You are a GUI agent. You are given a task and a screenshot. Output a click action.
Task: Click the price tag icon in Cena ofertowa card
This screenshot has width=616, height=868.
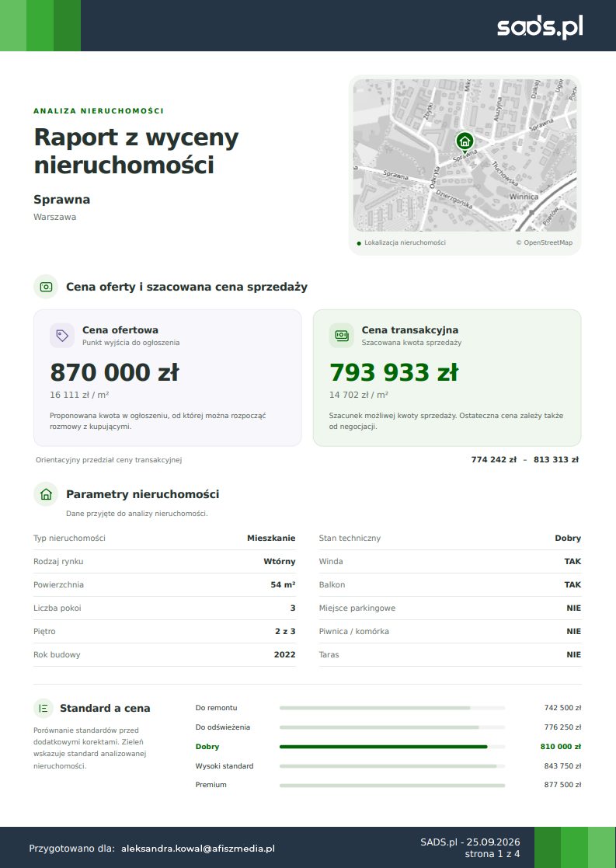click(62, 336)
